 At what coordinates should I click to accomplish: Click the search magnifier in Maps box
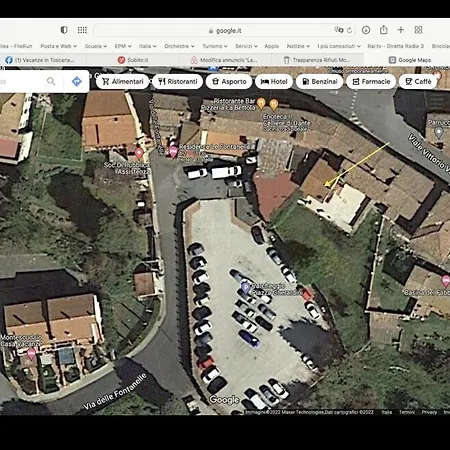pyautogui.click(x=51, y=81)
